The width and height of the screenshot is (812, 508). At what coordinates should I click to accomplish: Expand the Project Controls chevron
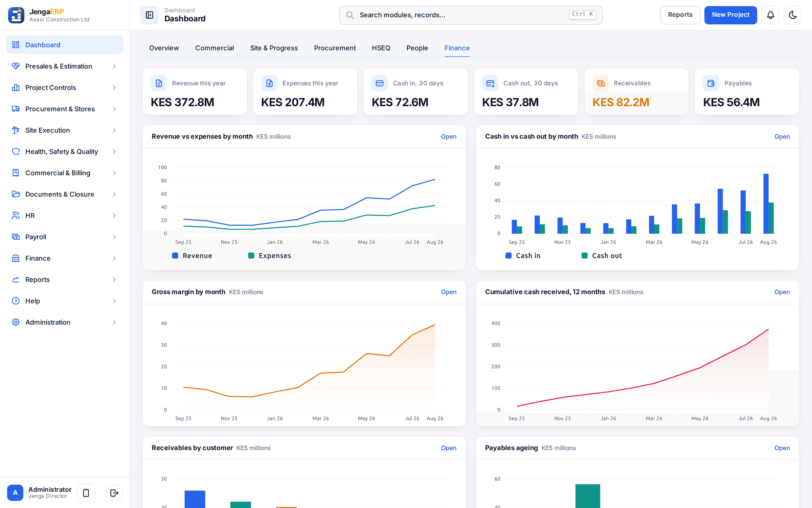pos(114,88)
